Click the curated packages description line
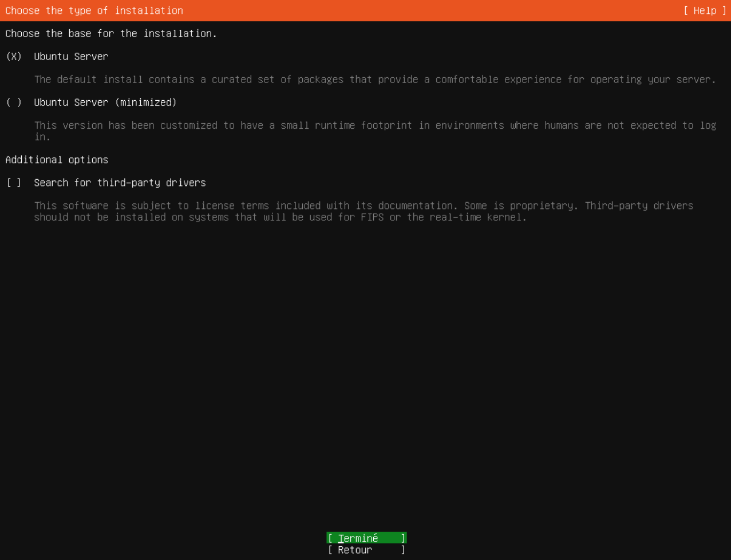The image size is (731, 560). (286, 79)
